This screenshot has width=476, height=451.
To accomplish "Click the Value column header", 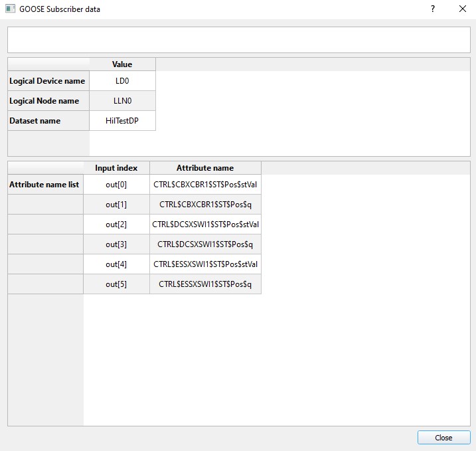I will tap(122, 64).
